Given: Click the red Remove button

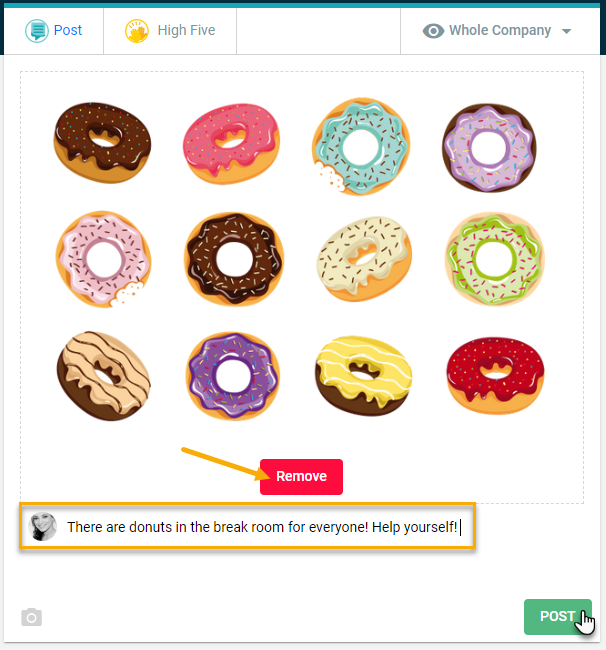Looking at the screenshot, I should 301,477.
